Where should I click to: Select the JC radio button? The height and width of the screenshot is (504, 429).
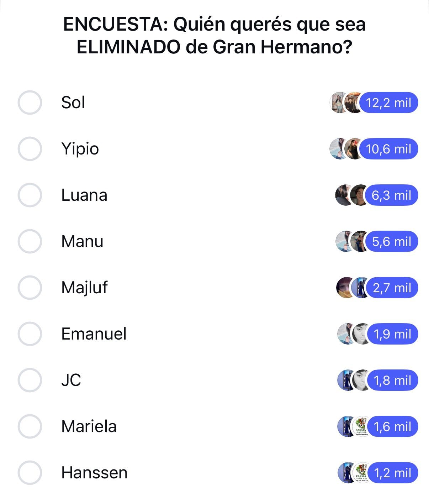click(30, 380)
